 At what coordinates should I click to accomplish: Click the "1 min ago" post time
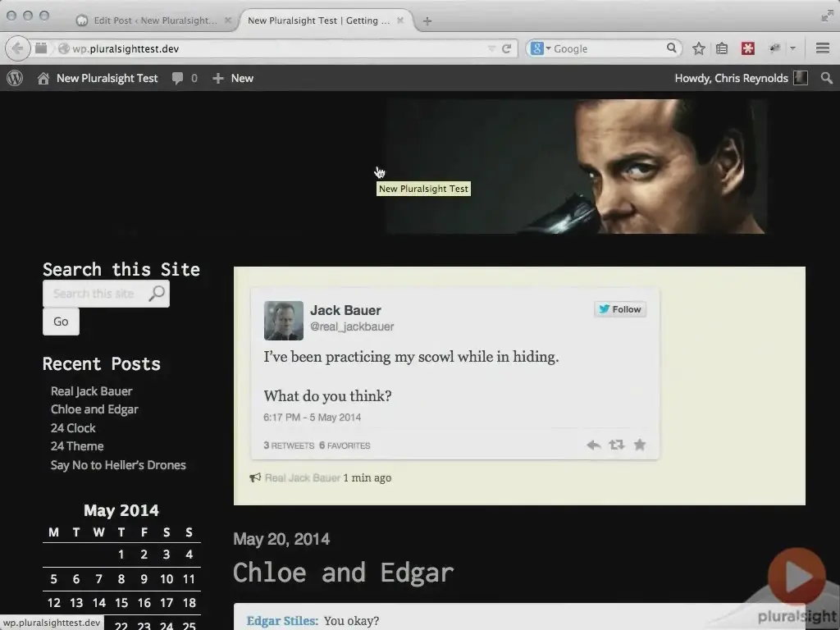(367, 478)
